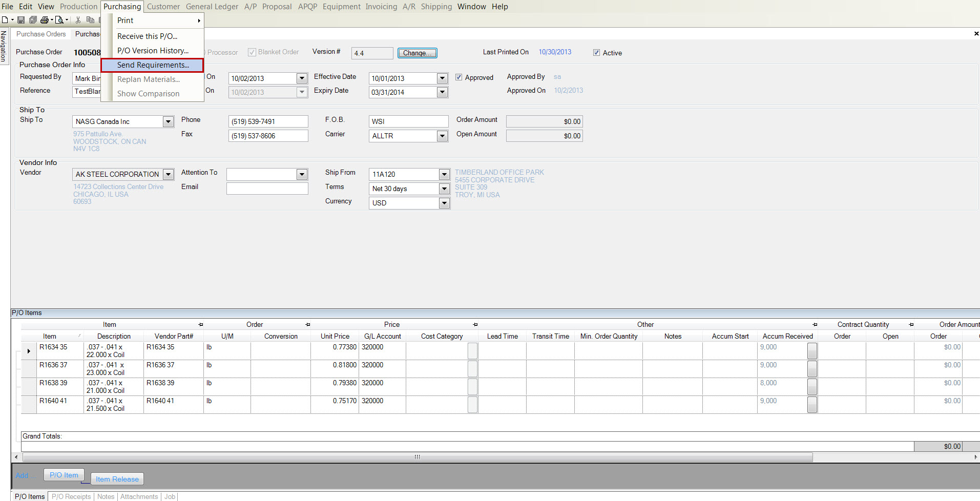Pin the Item column group
The width and height of the screenshot is (980, 501).
(201, 324)
